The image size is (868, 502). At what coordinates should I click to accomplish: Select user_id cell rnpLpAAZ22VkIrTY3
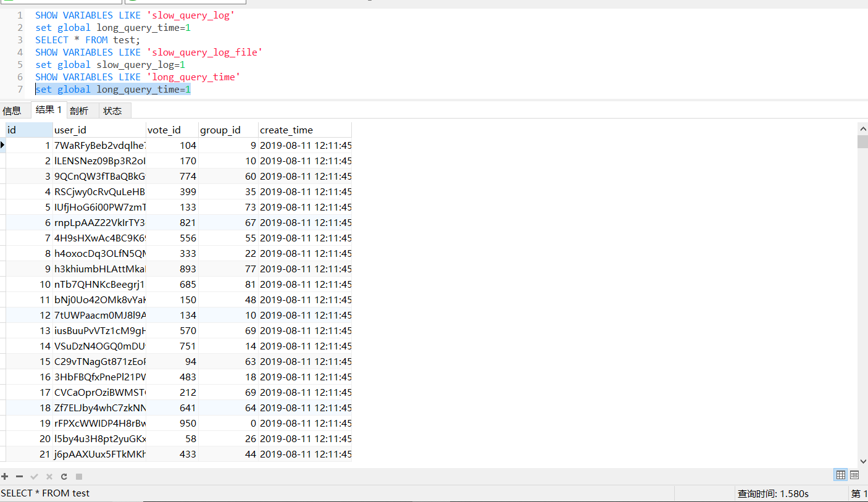99,223
